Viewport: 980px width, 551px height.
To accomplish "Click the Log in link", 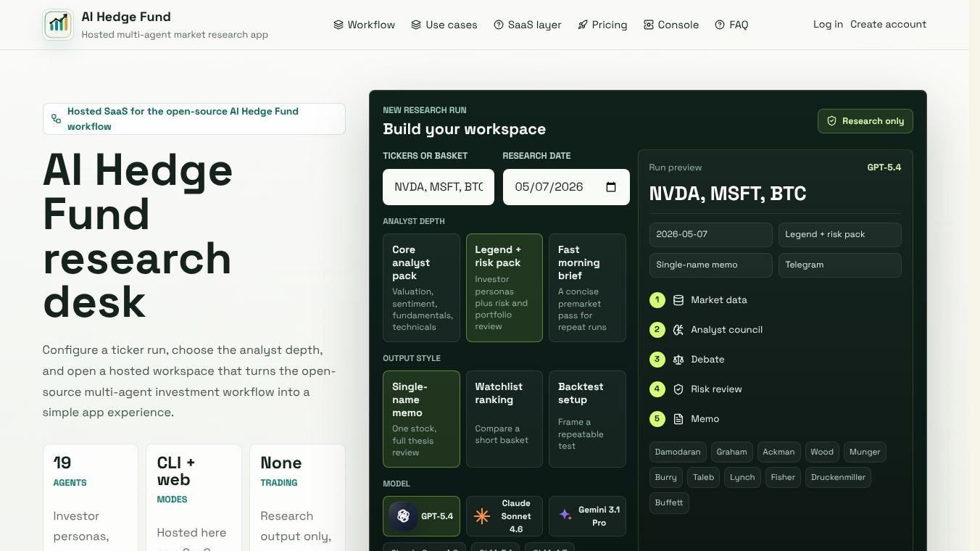I will (x=828, y=24).
